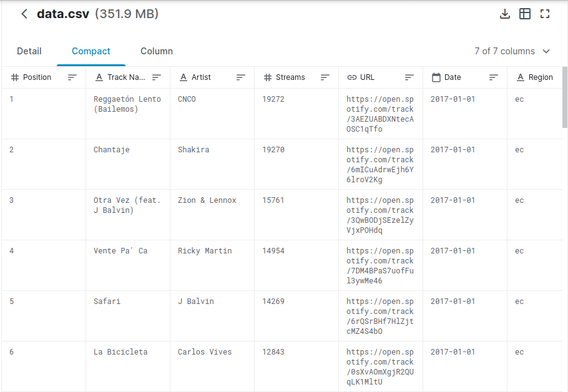Switch to the Detail tab

point(29,51)
